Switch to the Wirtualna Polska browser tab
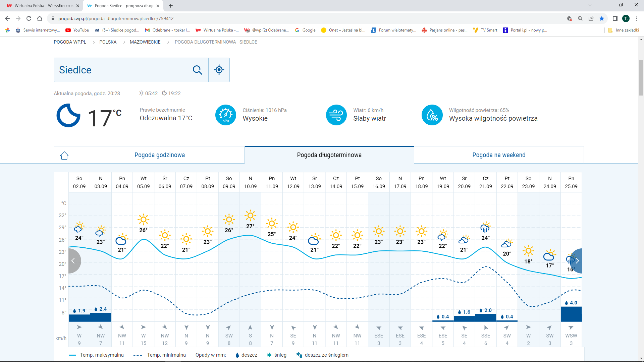This screenshot has width=644, height=362. [x=42, y=6]
